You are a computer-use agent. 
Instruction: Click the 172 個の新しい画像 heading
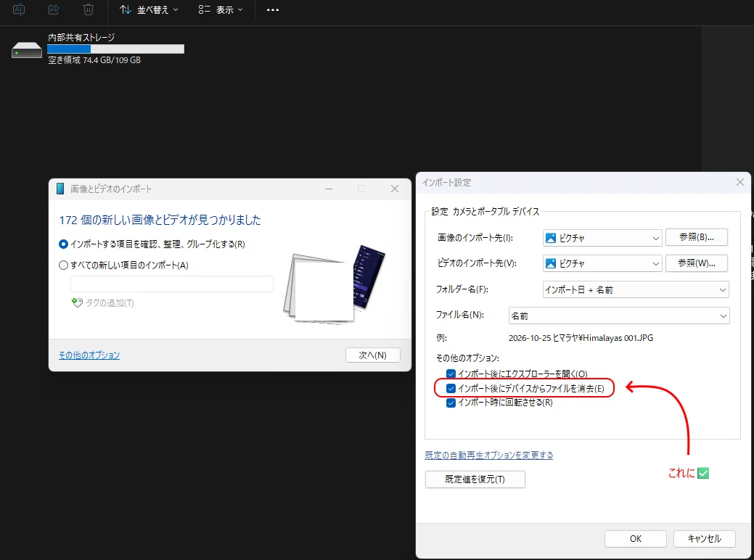coord(160,220)
